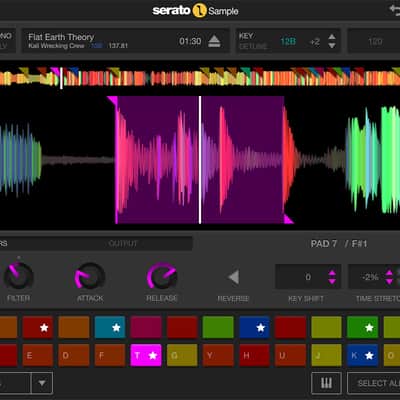Click the white playhead in the overview strip
The height and width of the screenshot is (400, 400).
pos(61,78)
